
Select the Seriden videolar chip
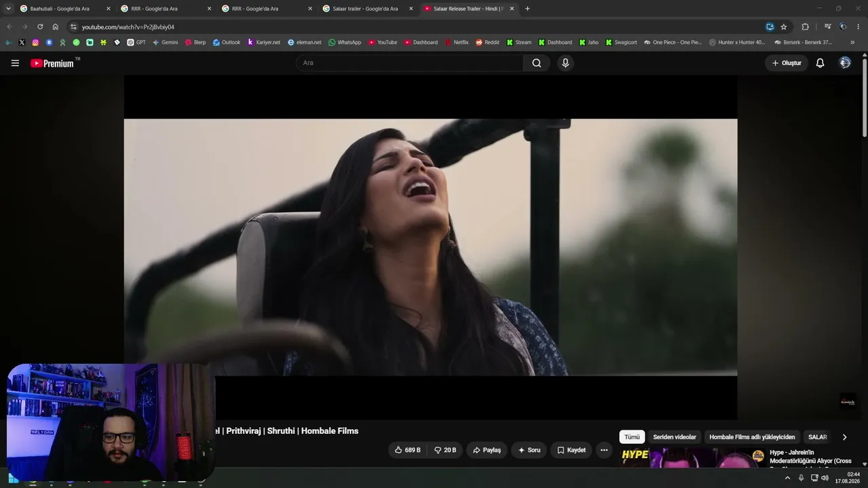point(675,437)
